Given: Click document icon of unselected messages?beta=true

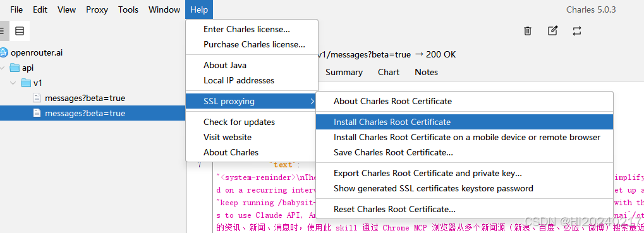Looking at the screenshot, I should coord(37,98).
